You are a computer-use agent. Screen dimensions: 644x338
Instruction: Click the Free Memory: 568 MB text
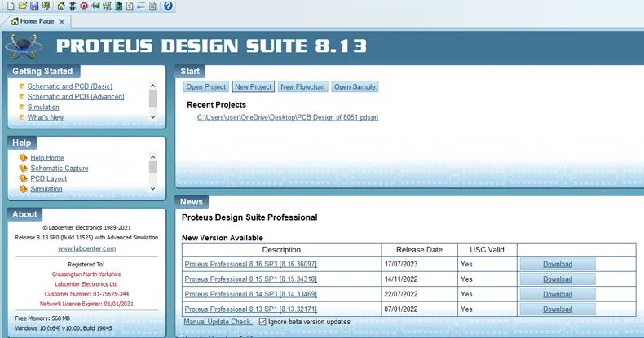42,318
